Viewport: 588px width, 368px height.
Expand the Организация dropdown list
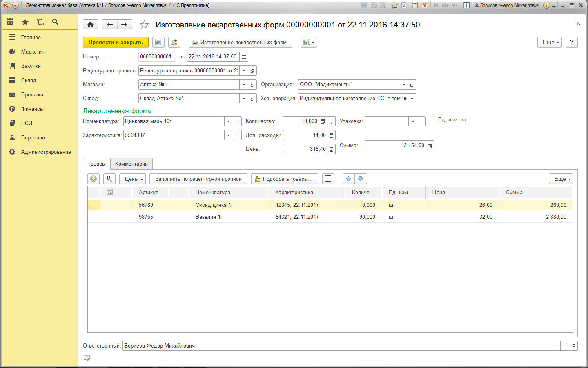(403, 85)
